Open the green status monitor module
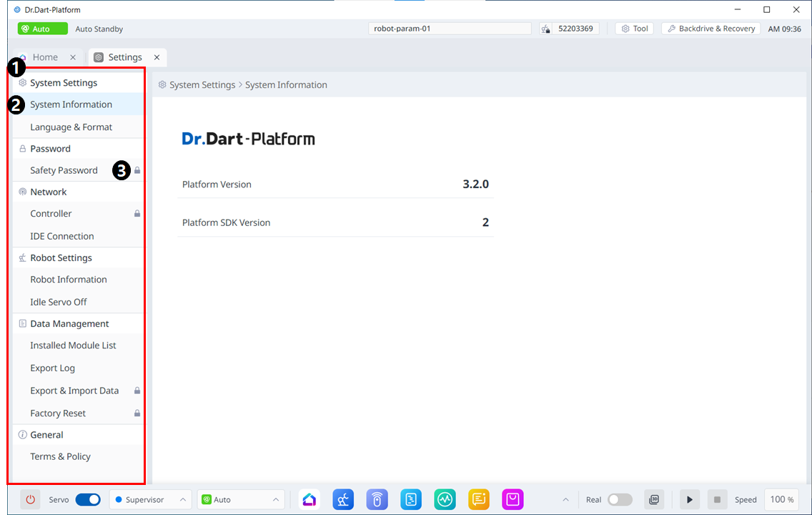Image resolution: width=812 pixels, height=515 pixels. tap(445, 499)
